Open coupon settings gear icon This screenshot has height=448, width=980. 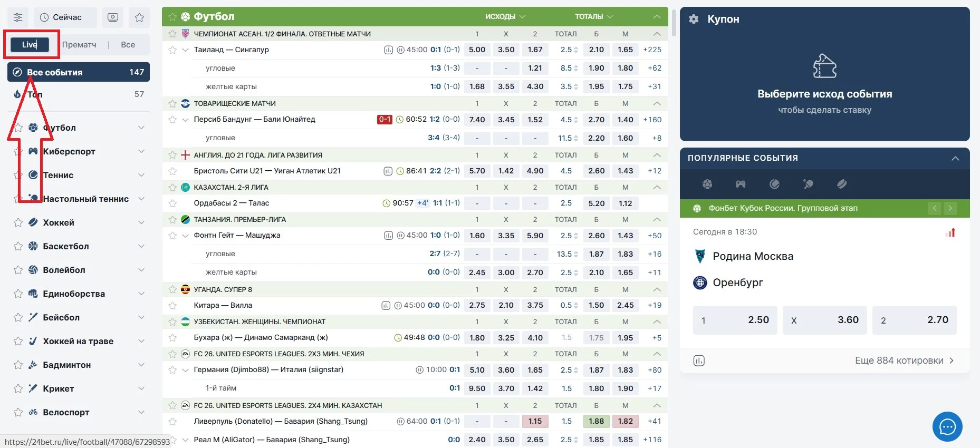point(694,19)
